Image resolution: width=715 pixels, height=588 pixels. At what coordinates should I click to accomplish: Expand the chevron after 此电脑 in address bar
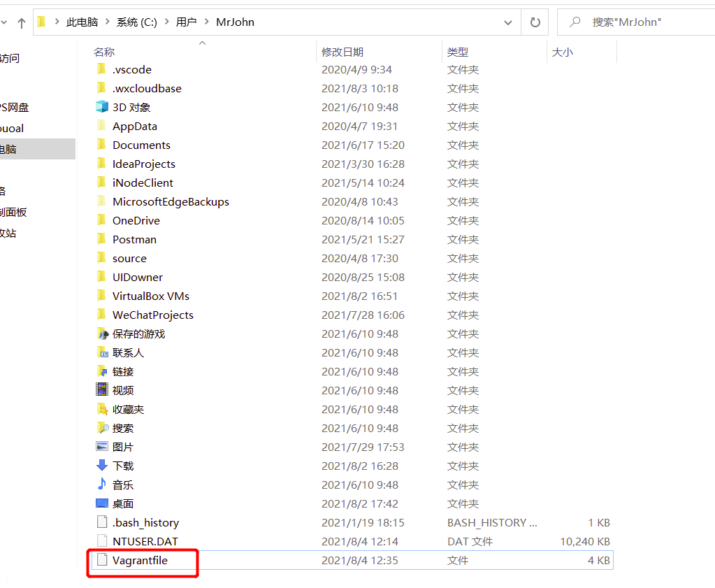pyautogui.click(x=107, y=22)
